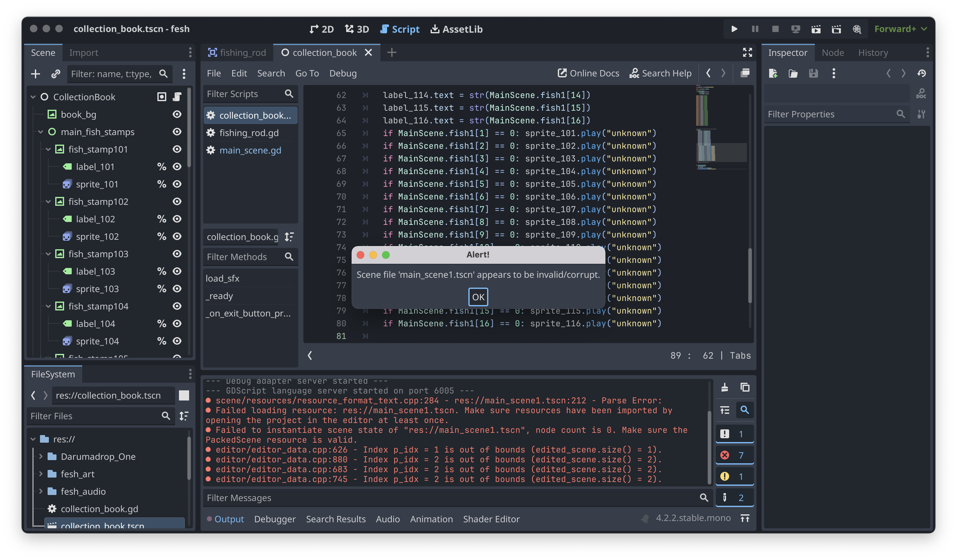The height and width of the screenshot is (560, 957).
Task: Expand the Darumadrop_One folder
Action: 41,456
